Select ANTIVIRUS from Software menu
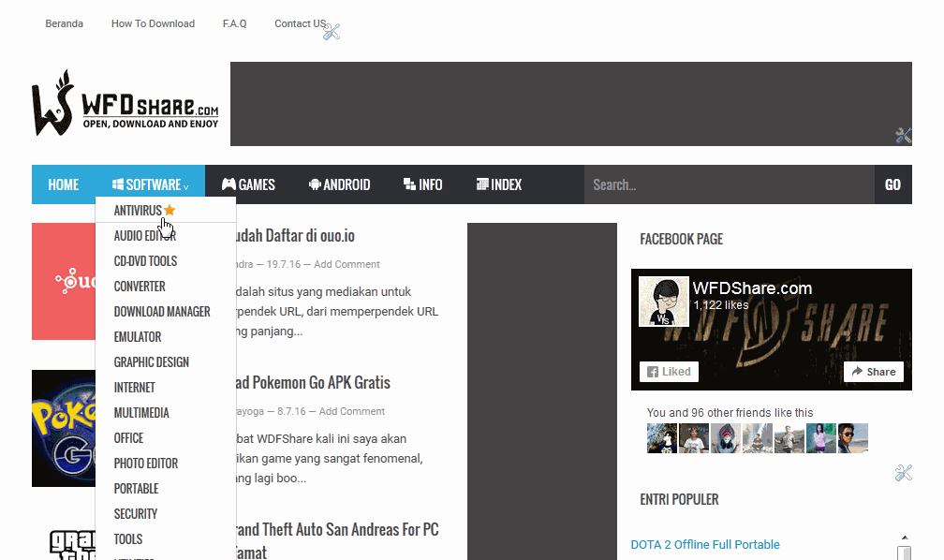Screen dimensions: 944x560 point(138,210)
